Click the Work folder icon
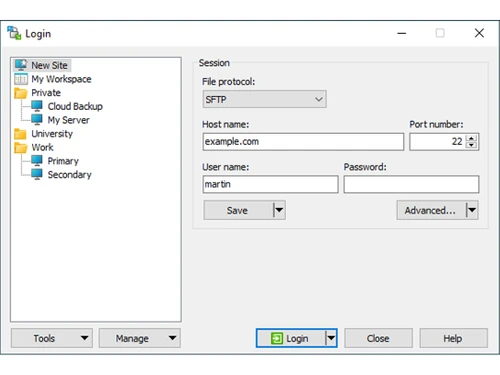 [x=20, y=147]
